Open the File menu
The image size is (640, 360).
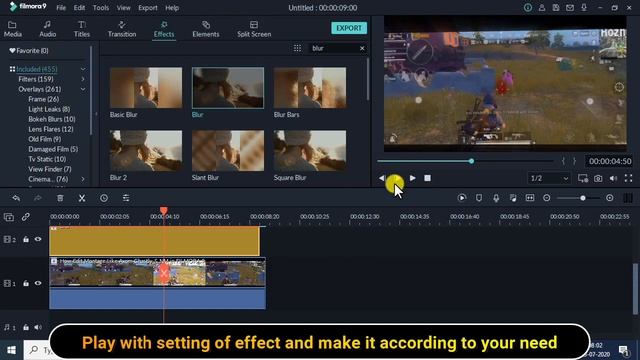tap(61, 8)
